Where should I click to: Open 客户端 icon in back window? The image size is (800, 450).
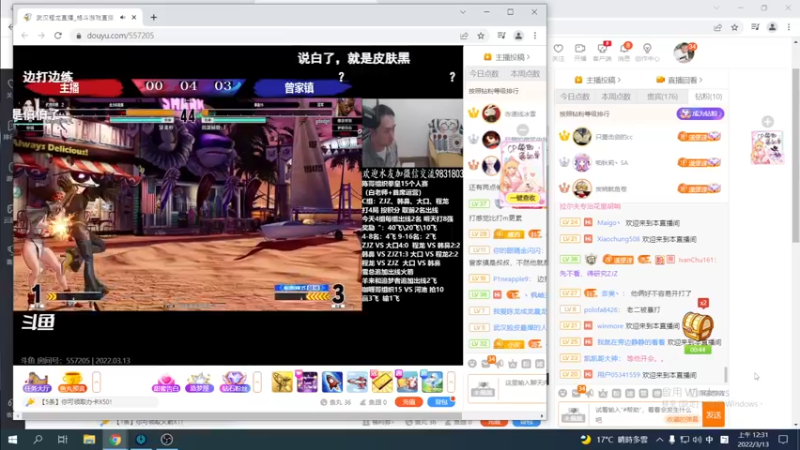(x=602, y=52)
